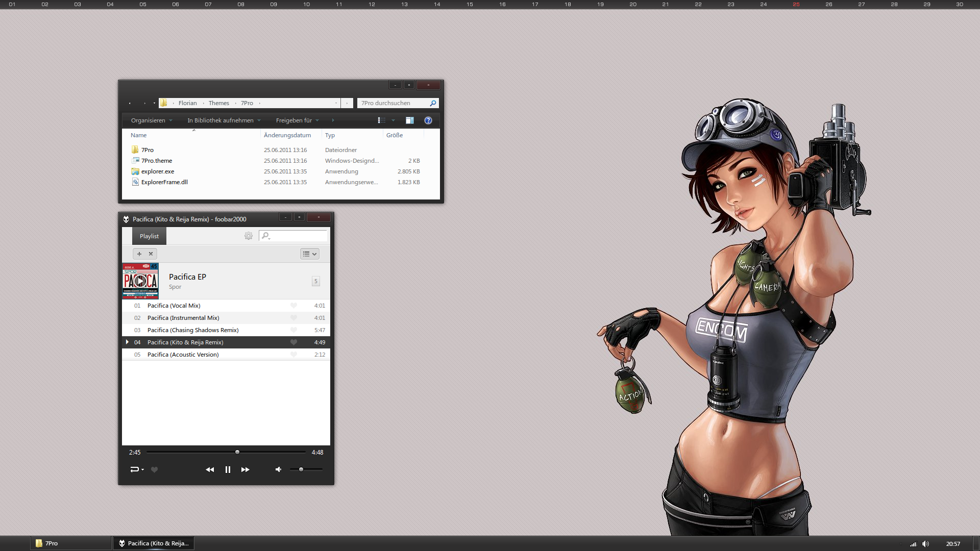Select track 02 Pacifica (Instrumental Mix)
The image size is (980, 551).
tap(226, 318)
